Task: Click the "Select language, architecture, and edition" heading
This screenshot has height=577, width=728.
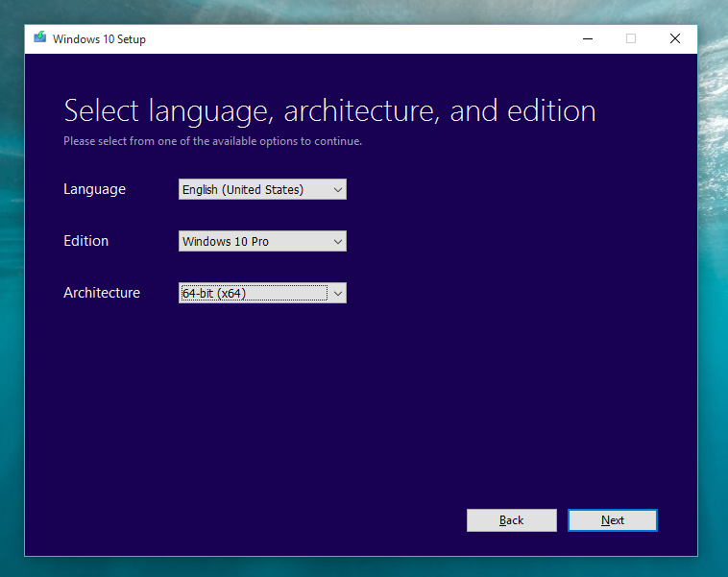Action: tap(329, 110)
